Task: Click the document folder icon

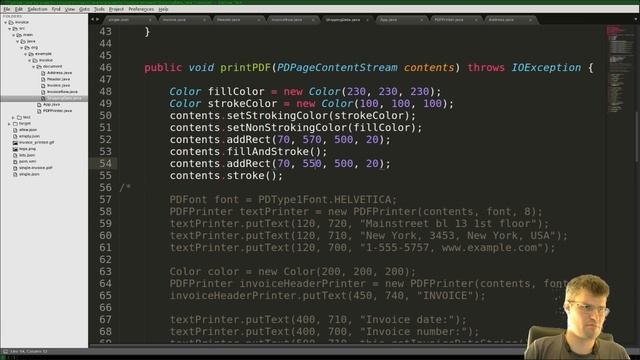Action: point(39,67)
